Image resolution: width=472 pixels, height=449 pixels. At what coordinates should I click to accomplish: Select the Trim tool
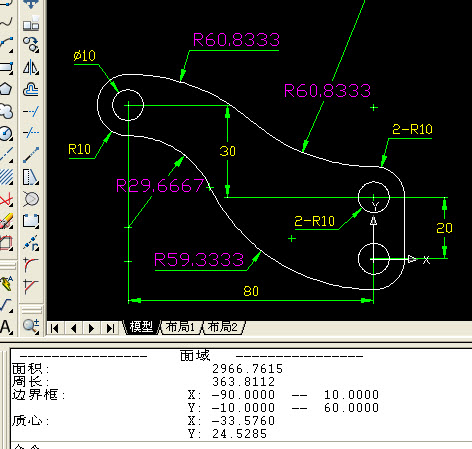tap(31, 133)
